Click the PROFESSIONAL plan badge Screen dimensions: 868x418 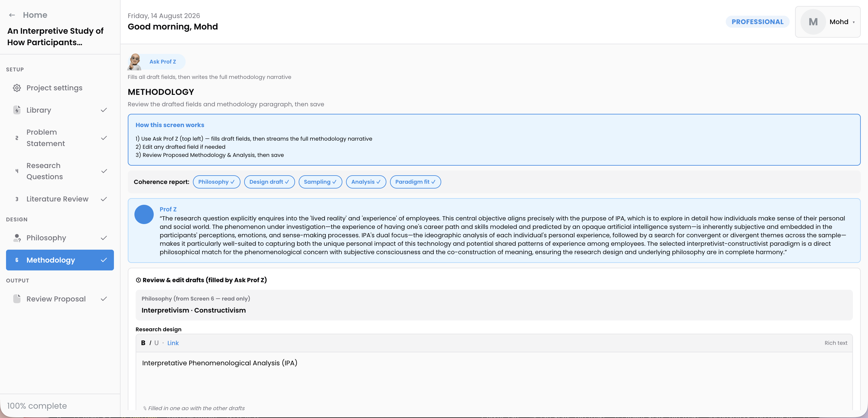(x=757, y=22)
